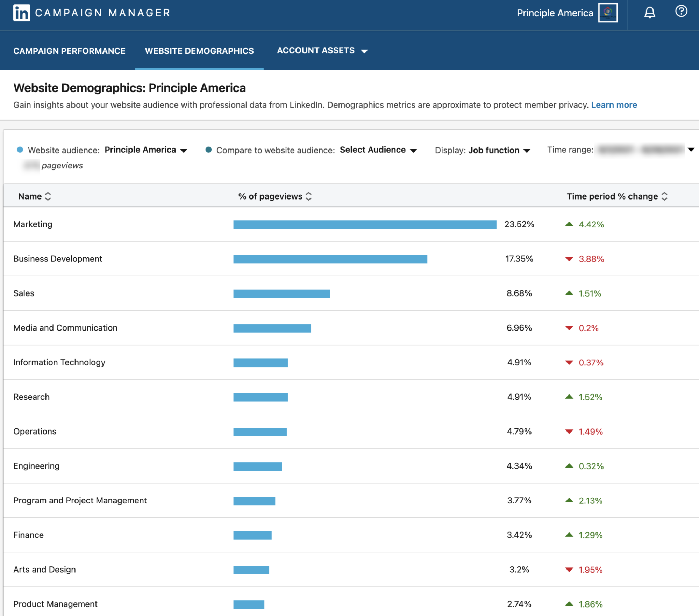Follow the Learn more link
Viewport: 699px width, 616px height.
[614, 105]
